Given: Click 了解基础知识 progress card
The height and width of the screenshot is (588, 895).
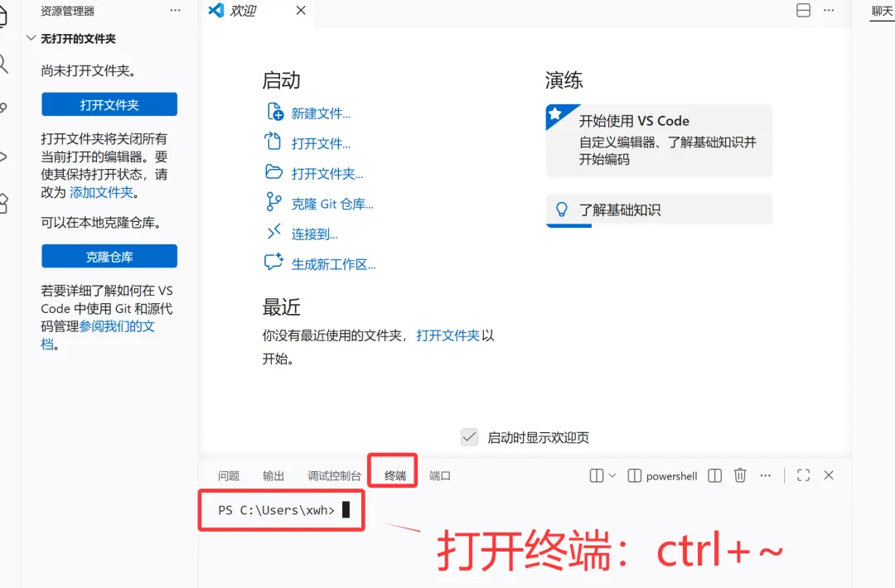Looking at the screenshot, I should pos(660,210).
